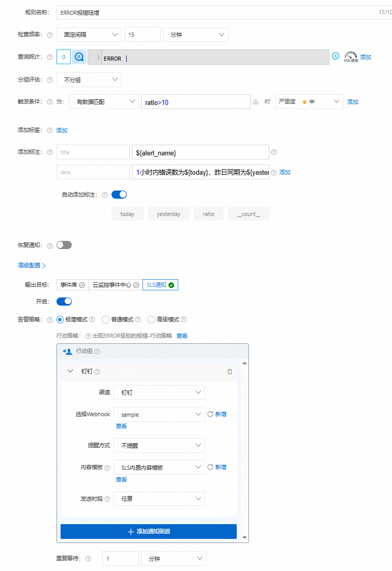Click refresh icon next to 内容模板 新增
The image size is (392, 571).
click(x=210, y=467)
